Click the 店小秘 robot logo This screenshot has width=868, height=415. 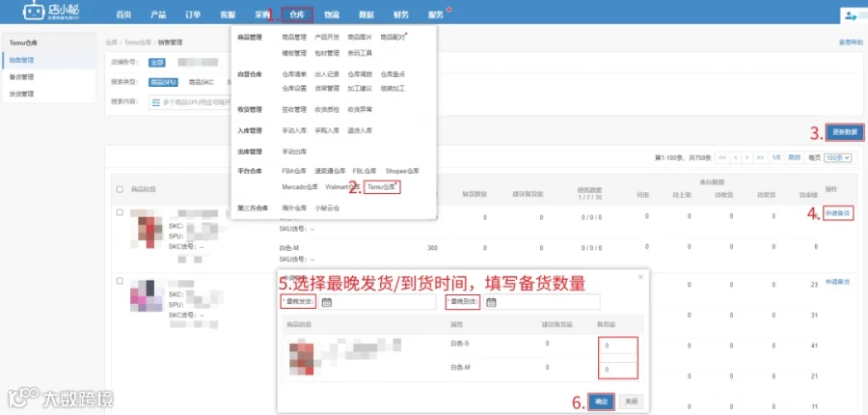[34, 12]
